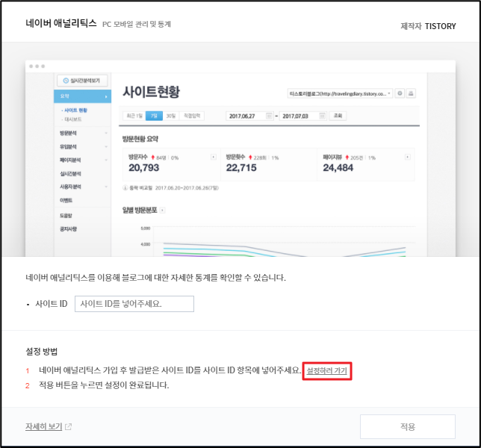Click the 적용 button
The height and width of the screenshot is (448, 481).
(407, 426)
